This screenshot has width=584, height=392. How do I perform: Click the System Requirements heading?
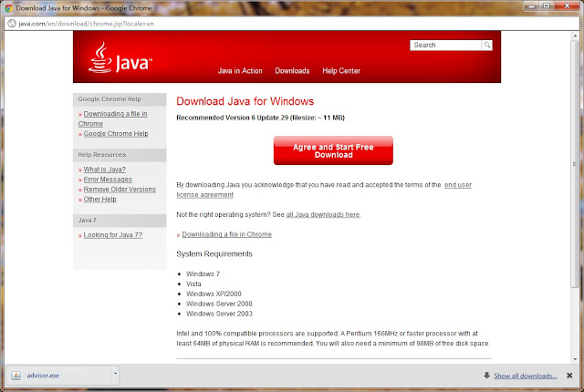pos(214,253)
